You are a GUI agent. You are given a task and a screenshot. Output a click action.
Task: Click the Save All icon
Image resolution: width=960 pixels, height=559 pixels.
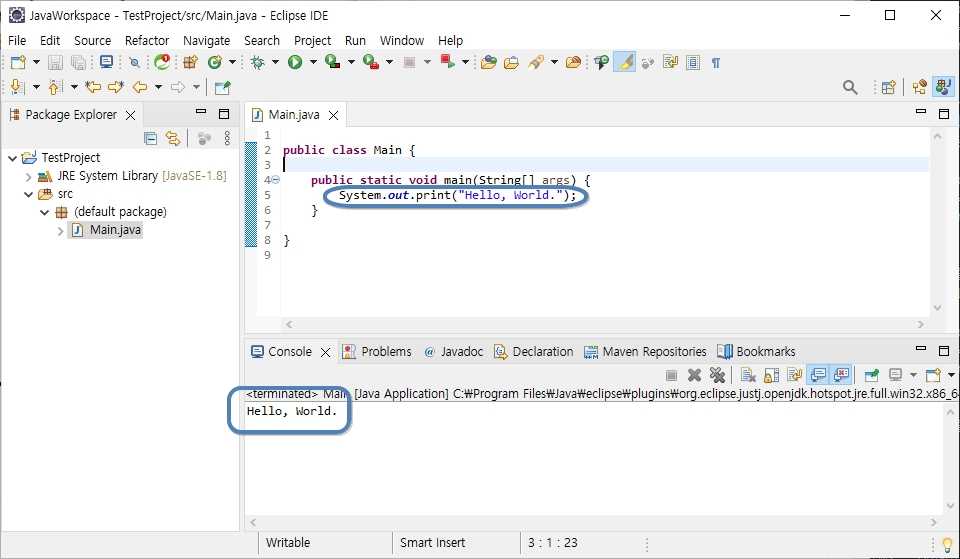(x=78, y=62)
